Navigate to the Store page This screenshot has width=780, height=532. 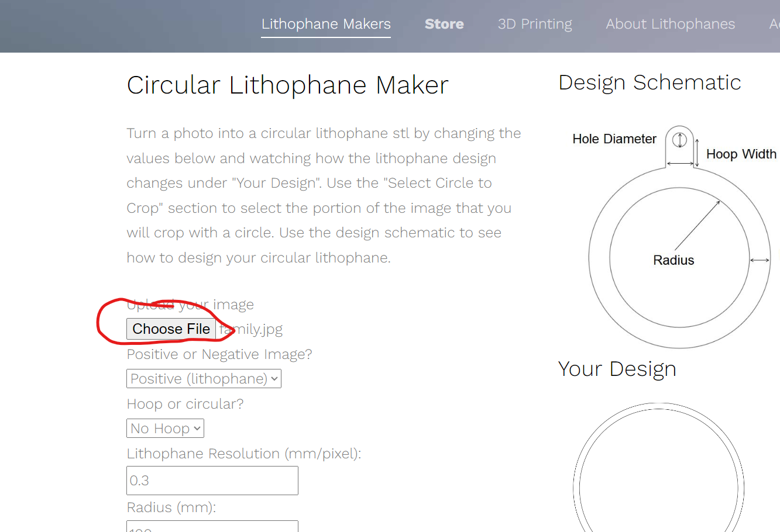[x=444, y=24]
